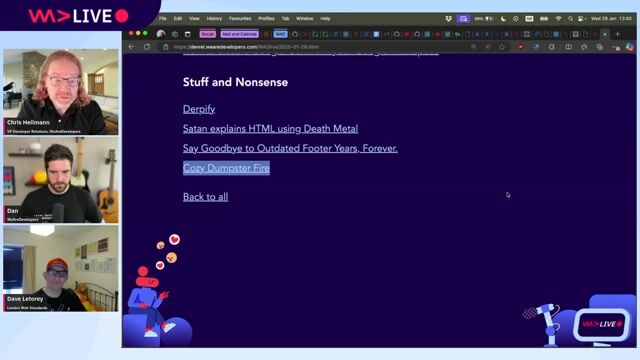Select Chris Heilmann's video feed
This screenshot has height=360, width=640.
61,92
